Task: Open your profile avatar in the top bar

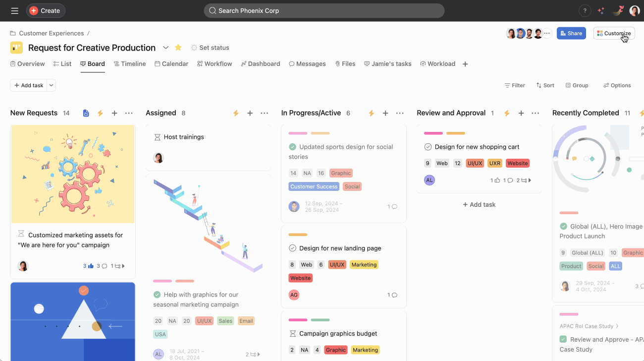Action: pos(635,10)
